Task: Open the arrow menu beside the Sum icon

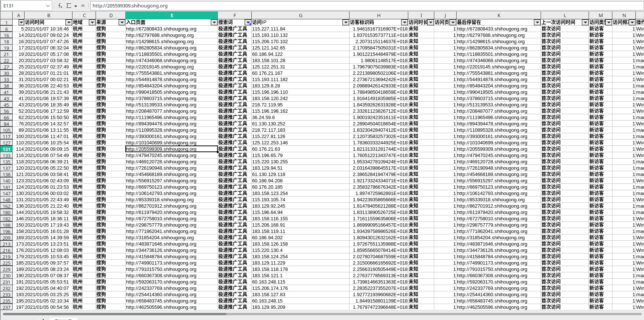Action: click(x=75, y=6)
